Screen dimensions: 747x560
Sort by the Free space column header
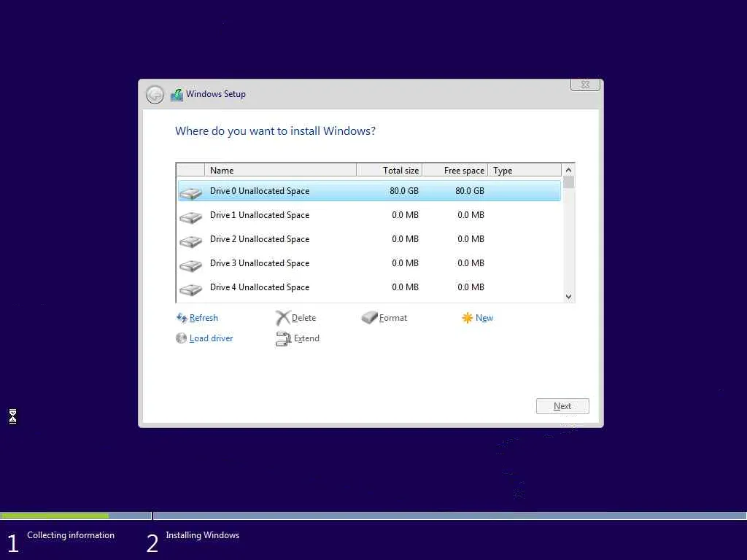455,170
